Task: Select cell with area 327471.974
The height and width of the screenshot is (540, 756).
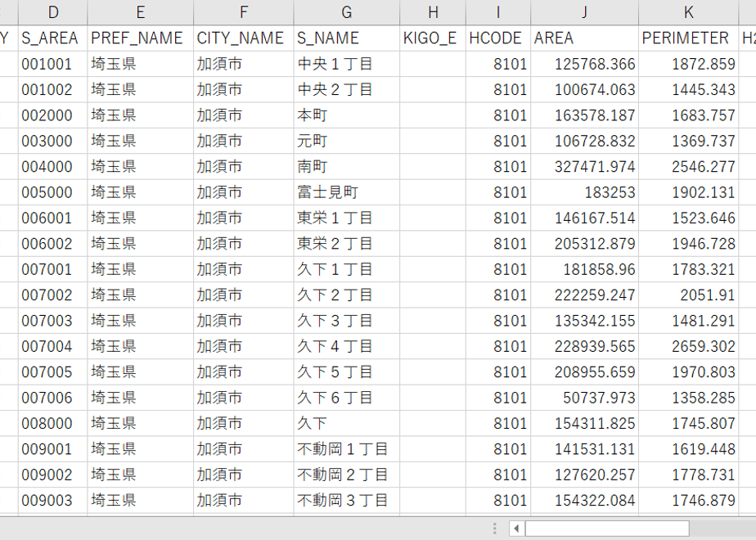Action: click(584, 166)
